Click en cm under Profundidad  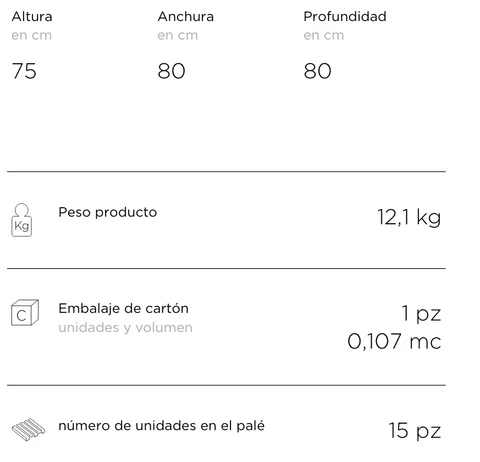(324, 35)
